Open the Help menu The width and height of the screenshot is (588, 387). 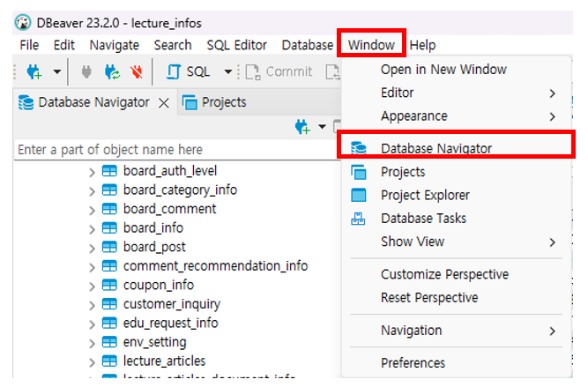pyautogui.click(x=422, y=45)
